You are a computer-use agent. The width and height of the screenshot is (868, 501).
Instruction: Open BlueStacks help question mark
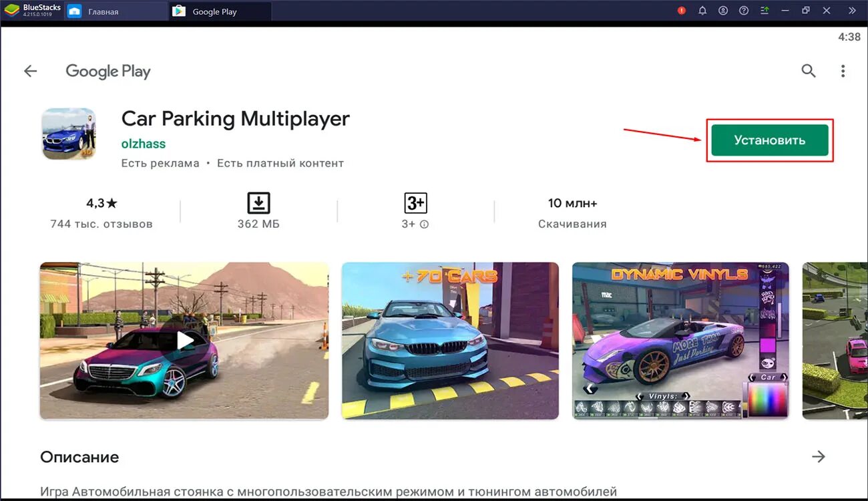click(x=744, y=11)
